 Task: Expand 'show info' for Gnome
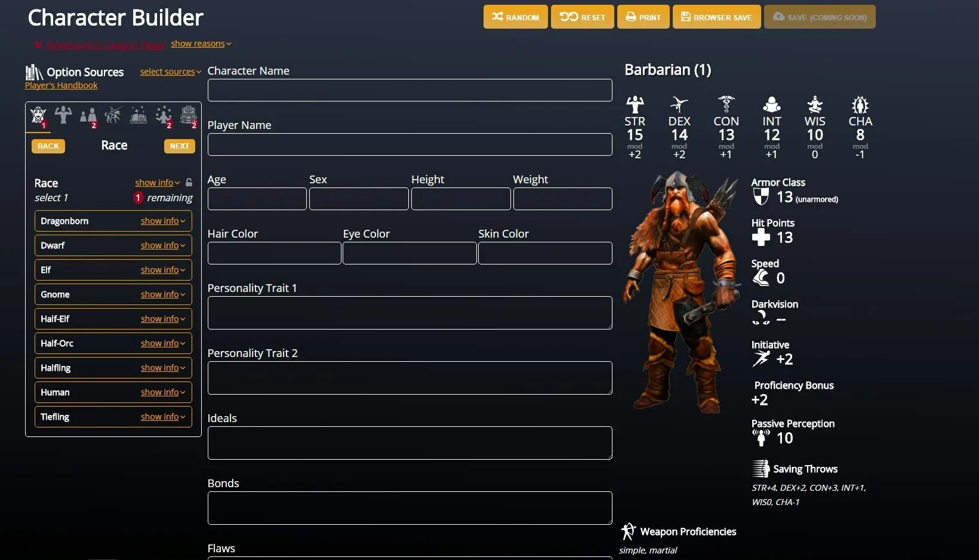(x=163, y=294)
